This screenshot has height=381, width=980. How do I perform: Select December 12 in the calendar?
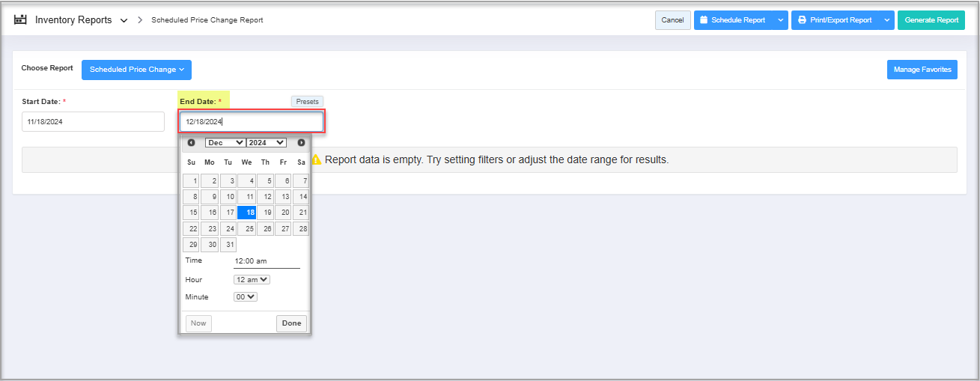[x=265, y=197]
